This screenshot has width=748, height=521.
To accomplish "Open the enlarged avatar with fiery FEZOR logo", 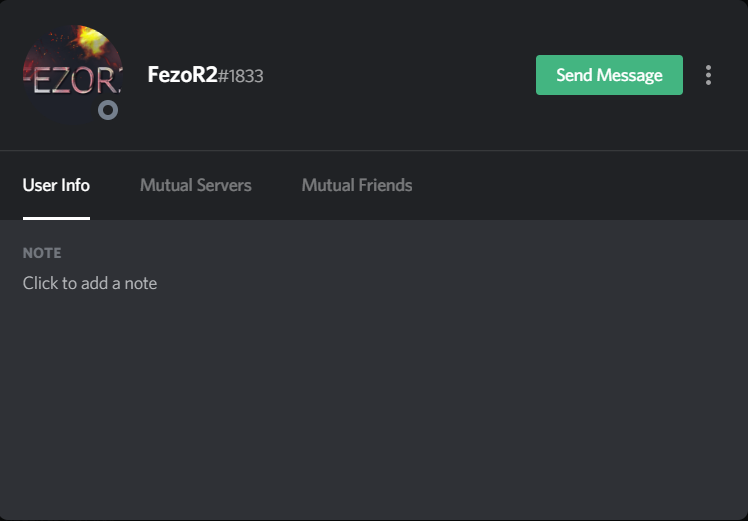I will point(73,75).
